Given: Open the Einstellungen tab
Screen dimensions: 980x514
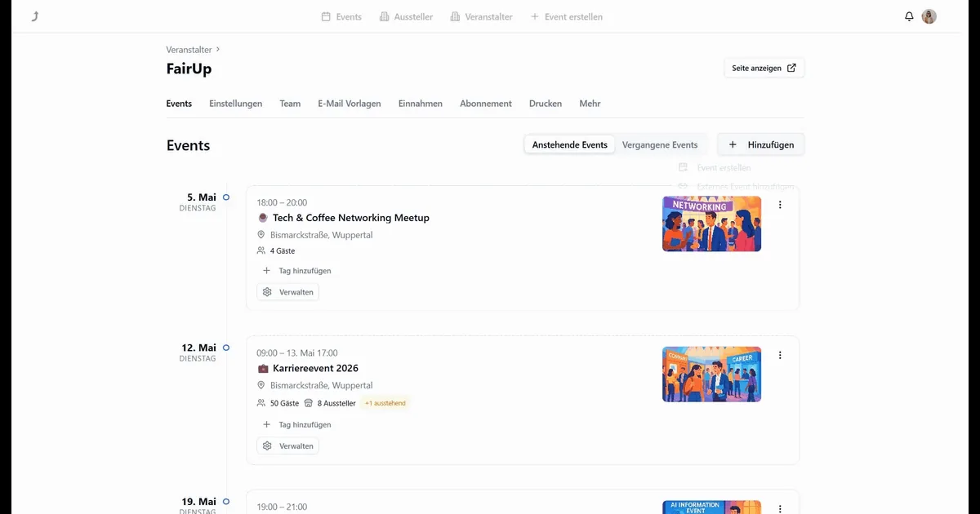Looking at the screenshot, I should point(236,104).
